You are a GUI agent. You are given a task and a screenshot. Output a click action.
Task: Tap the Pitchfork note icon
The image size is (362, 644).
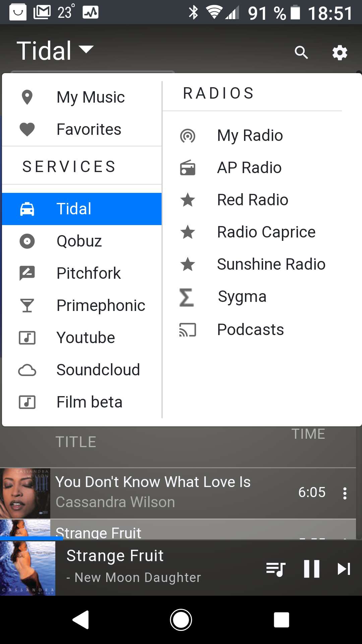pyautogui.click(x=27, y=273)
